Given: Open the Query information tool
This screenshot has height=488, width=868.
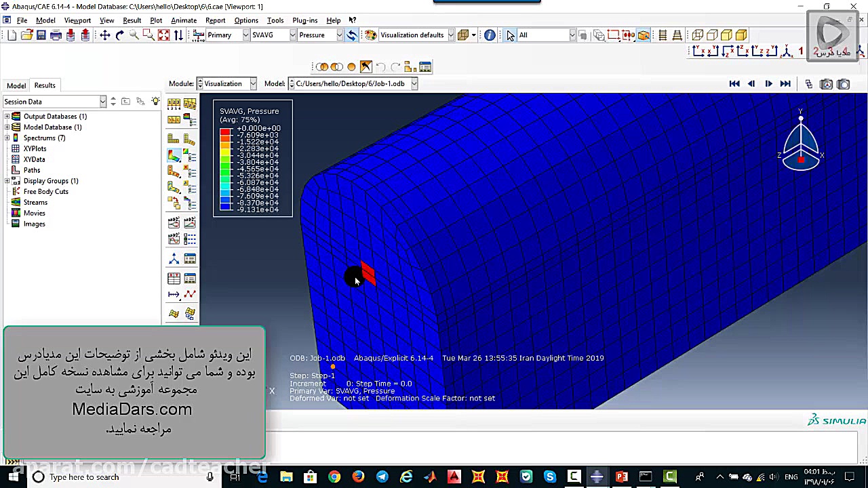Looking at the screenshot, I should 490,35.
